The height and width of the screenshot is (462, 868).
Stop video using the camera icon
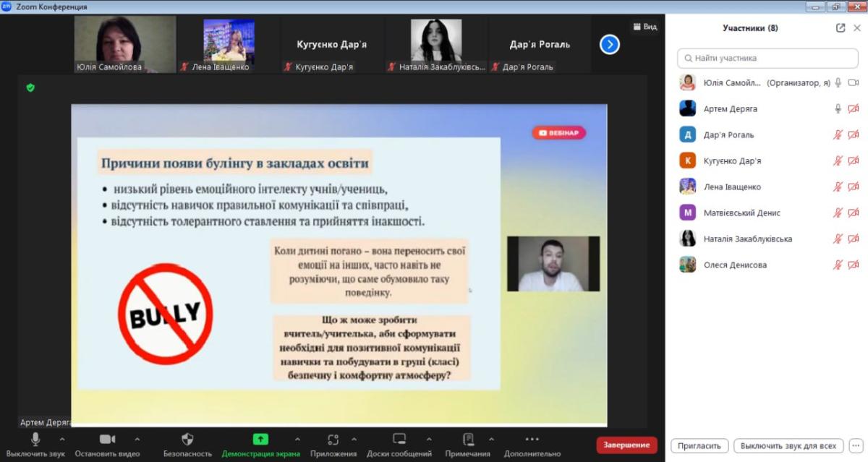tap(107, 439)
